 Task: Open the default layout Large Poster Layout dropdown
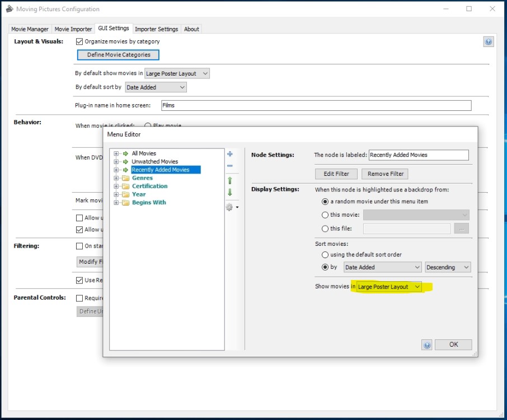177,73
